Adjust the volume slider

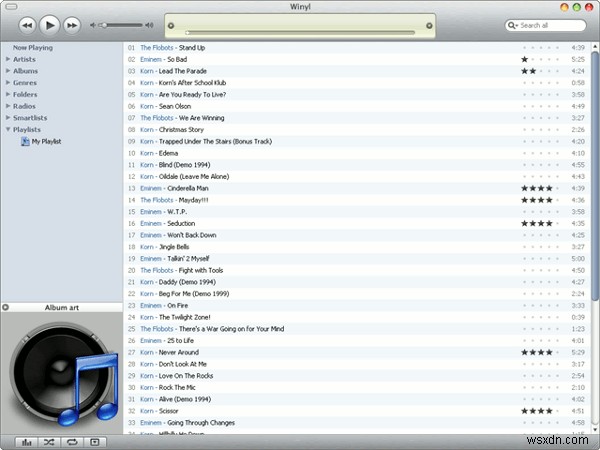click(x=122, y=25)
